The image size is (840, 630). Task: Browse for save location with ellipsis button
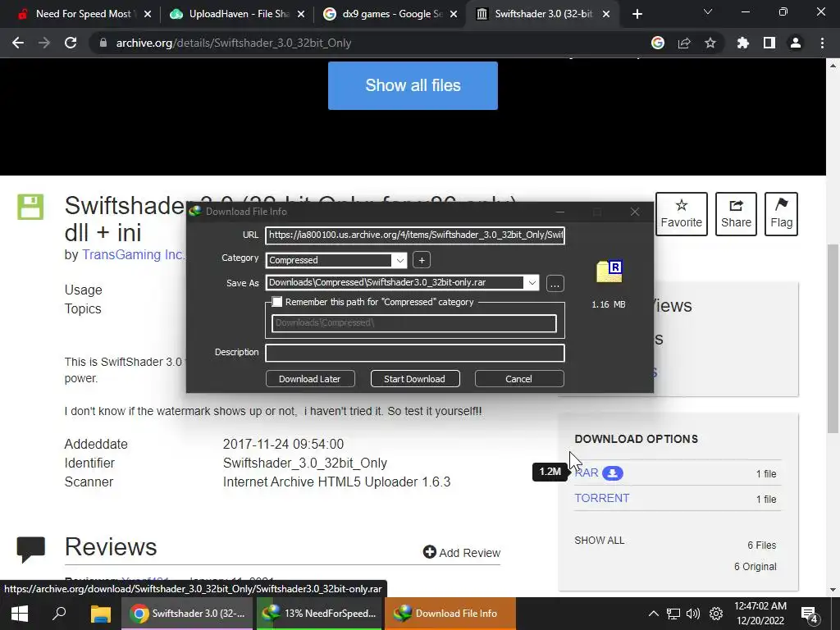555,283
